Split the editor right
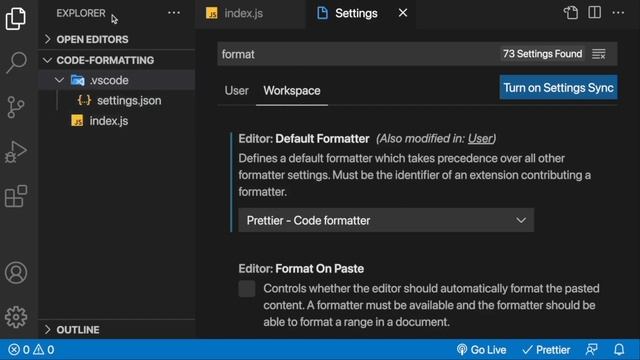640x360 pixels. click(594, 13)
